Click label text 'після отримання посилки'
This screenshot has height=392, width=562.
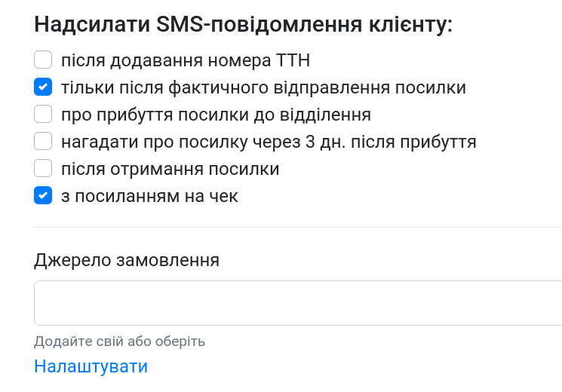point(170,169)
